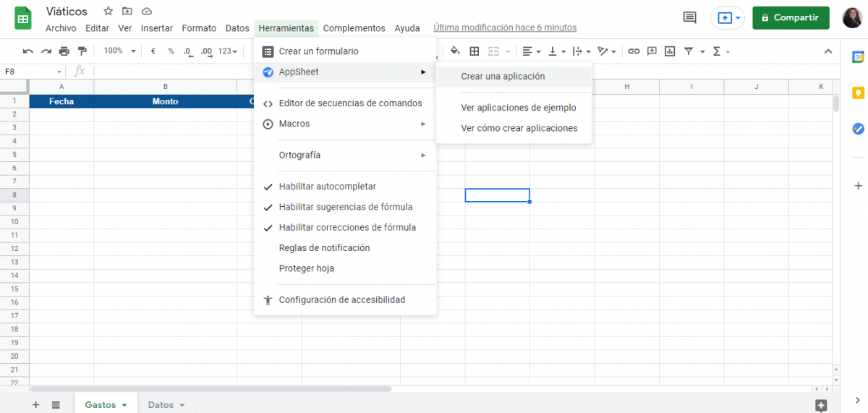Click the fill color paint bucket
868x413 pixels.
[x=455, y=51]
